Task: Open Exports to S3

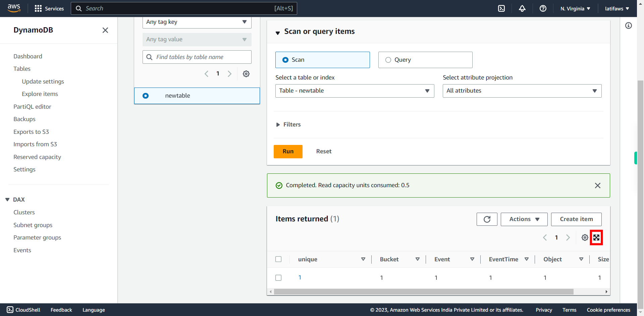Action: tap(31, 132)
